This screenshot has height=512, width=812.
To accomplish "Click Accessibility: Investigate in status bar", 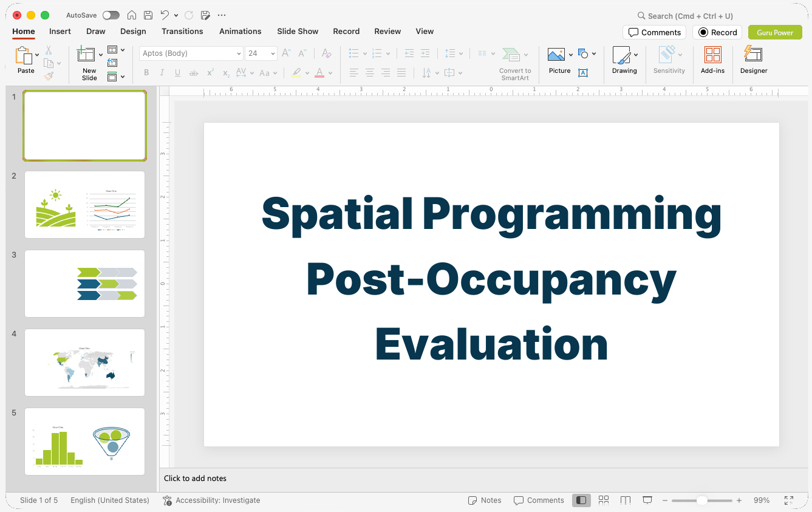I will coord(211,500).
